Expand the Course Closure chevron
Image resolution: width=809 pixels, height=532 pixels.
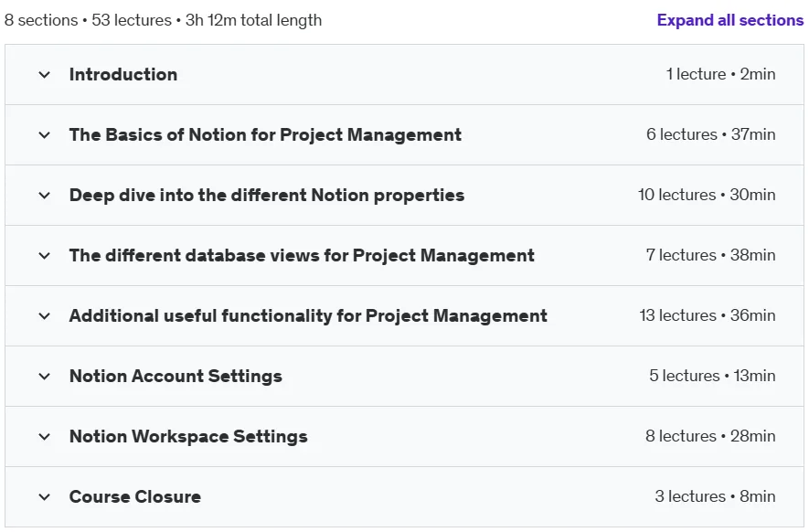click(x=45, y=497)
